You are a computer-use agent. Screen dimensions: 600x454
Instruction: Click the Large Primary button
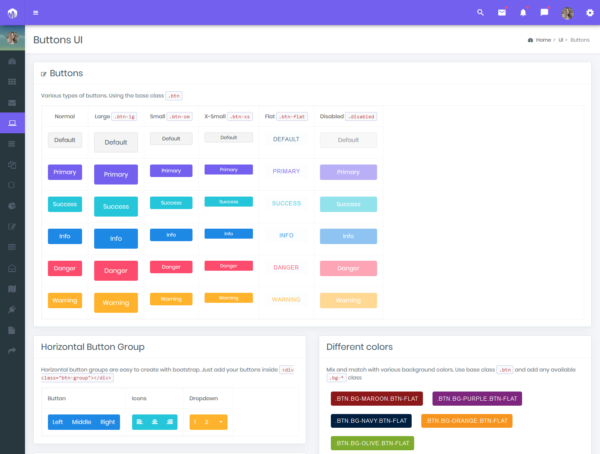(x=116, y=175)
